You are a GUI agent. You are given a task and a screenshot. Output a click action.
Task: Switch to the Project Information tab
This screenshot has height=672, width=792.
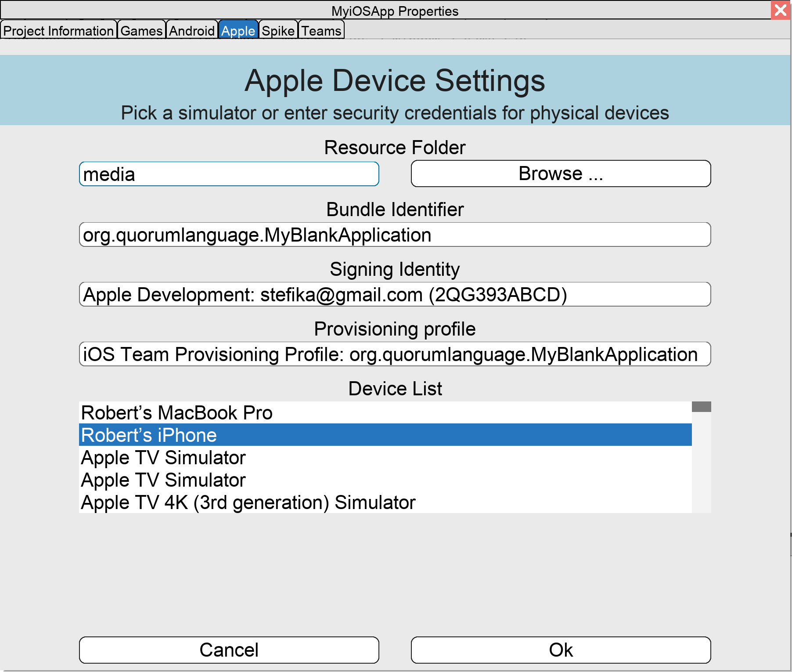click(x=59, y=30)
